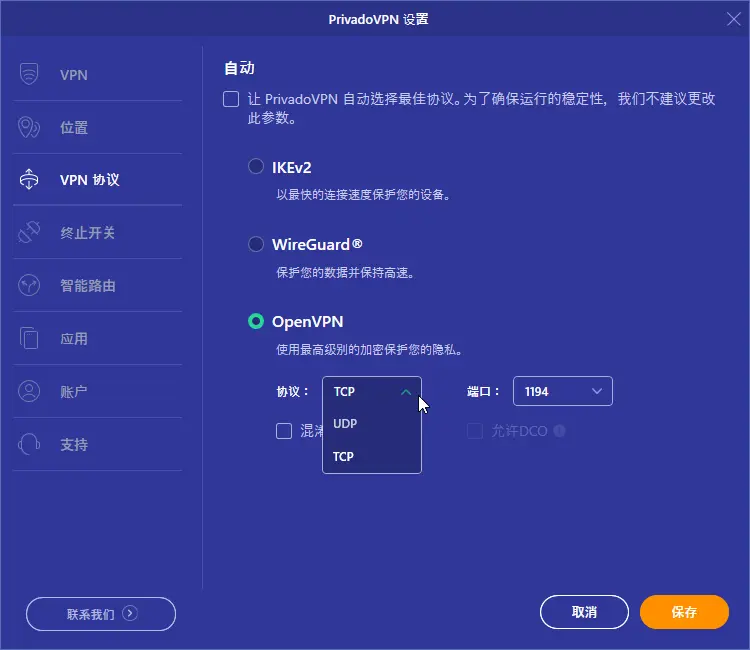The height and width of the screenshot is (650, 750).
Task: Click the description 使用最高级别的加密保护您的隐私
Action: [x=369, y=350]
